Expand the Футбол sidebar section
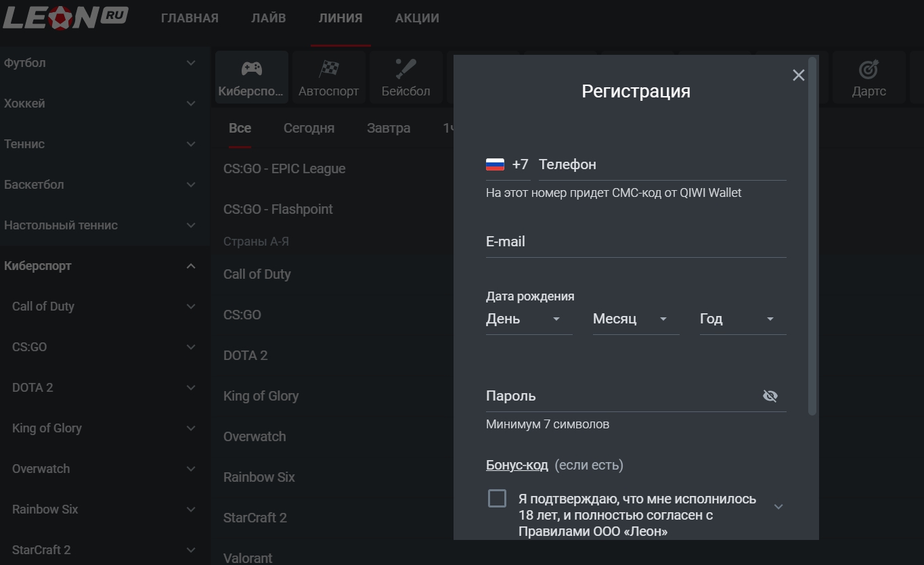The height and width of the screenshot is (565, 924). coord(191,63)
